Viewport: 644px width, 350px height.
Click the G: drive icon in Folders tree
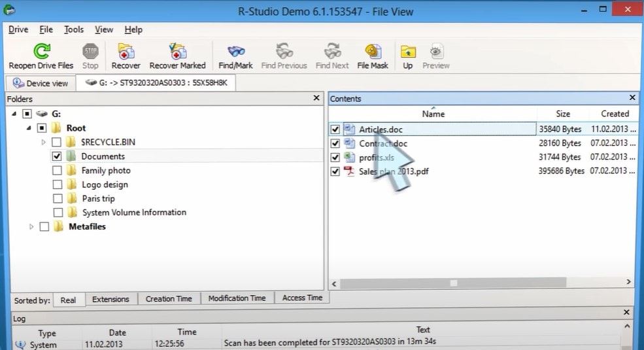click(41, 113)
